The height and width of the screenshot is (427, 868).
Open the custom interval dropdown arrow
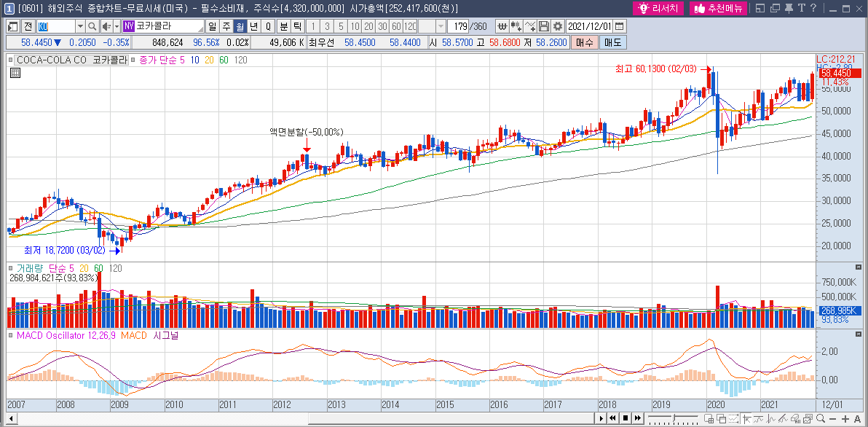[441, 26]
